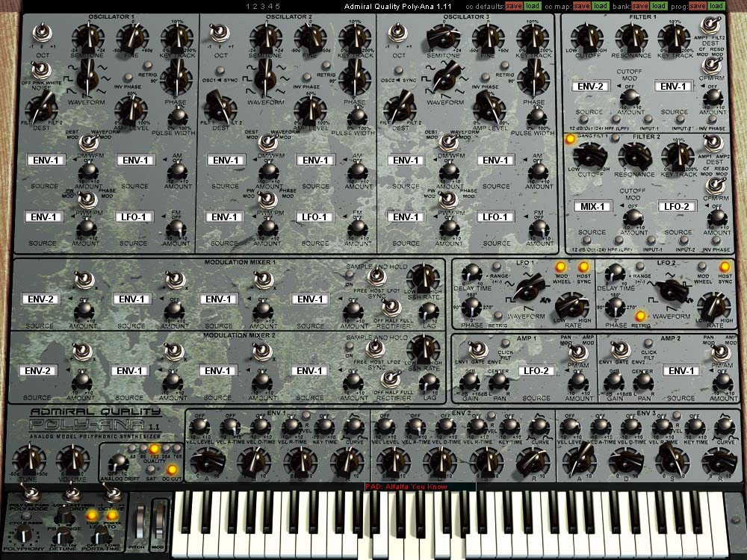
Task: Toggle the Amp 1 CLICK FILT button
Action: tap(506, 343)
